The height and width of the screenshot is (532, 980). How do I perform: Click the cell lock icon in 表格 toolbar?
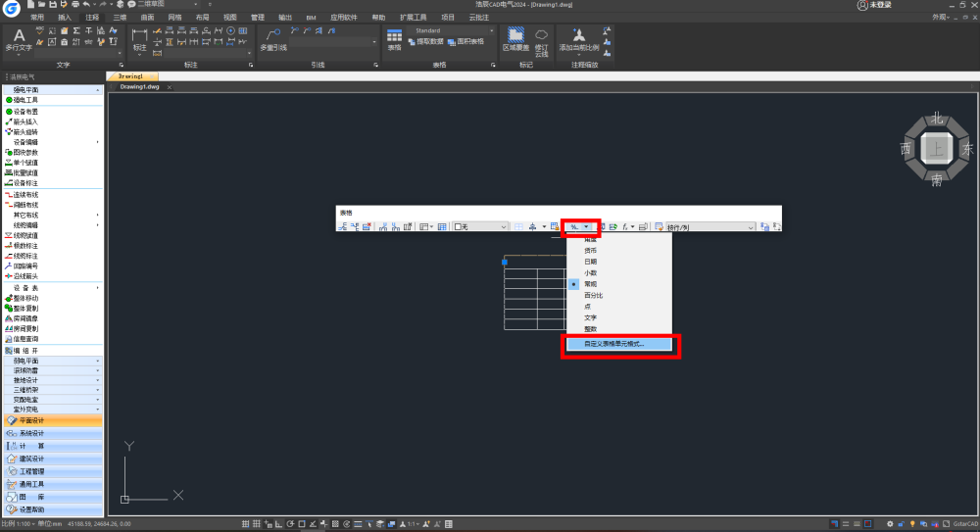coord(555,227)
